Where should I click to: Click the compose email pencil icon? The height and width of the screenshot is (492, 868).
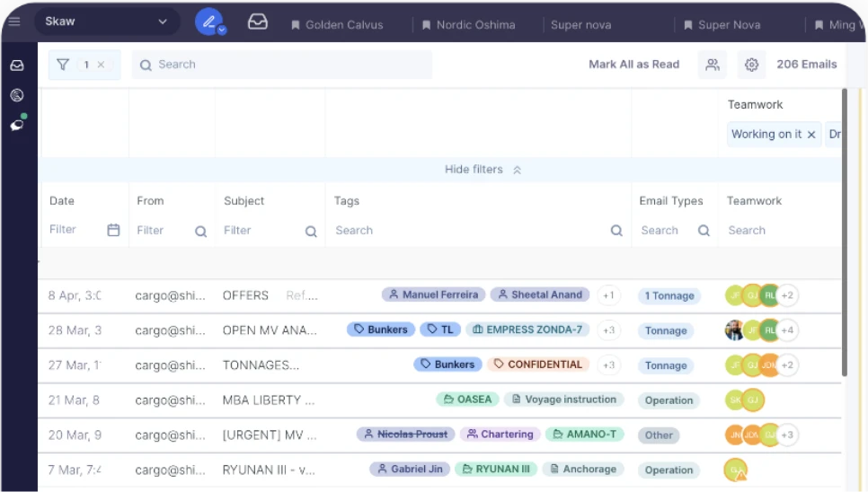[208, 22]
